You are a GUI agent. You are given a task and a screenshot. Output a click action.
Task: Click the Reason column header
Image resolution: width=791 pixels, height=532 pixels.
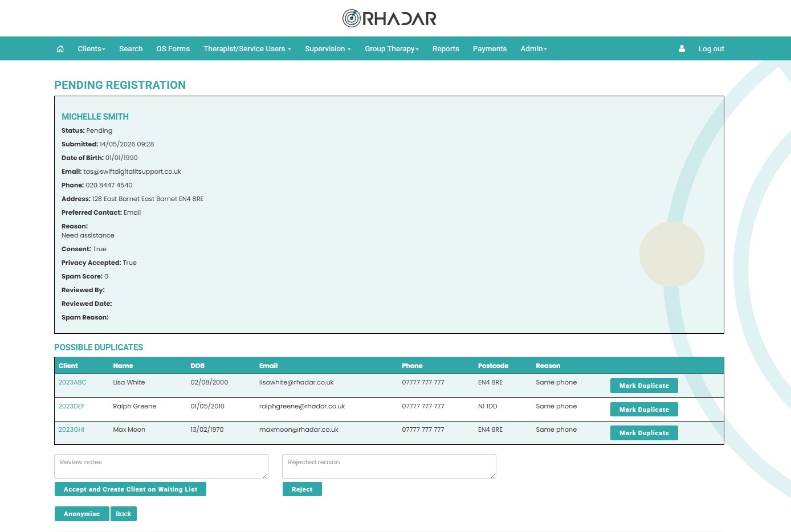coord(548,366)
